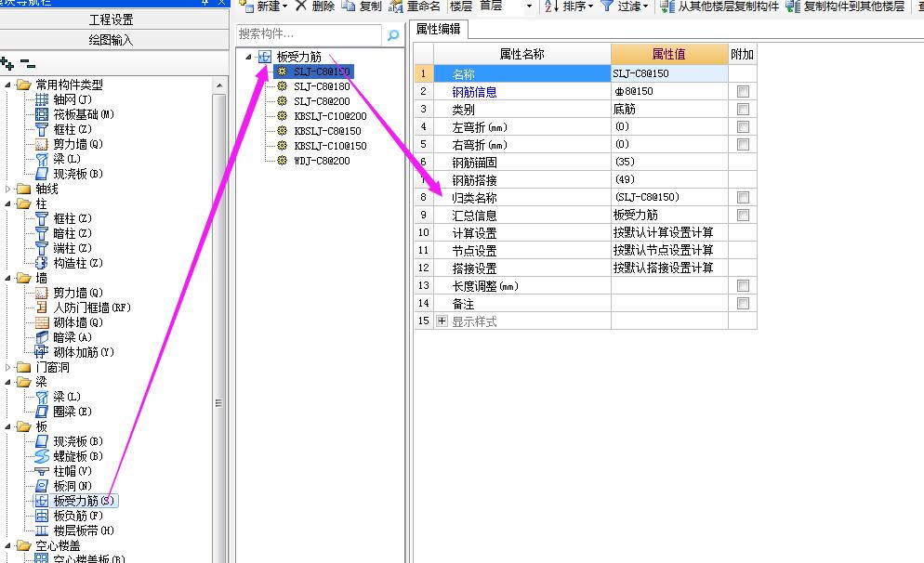Viewport: 924px width, 563px height.
Task: Click the 轴网(J) grid icon
Action: coord(42,99)
